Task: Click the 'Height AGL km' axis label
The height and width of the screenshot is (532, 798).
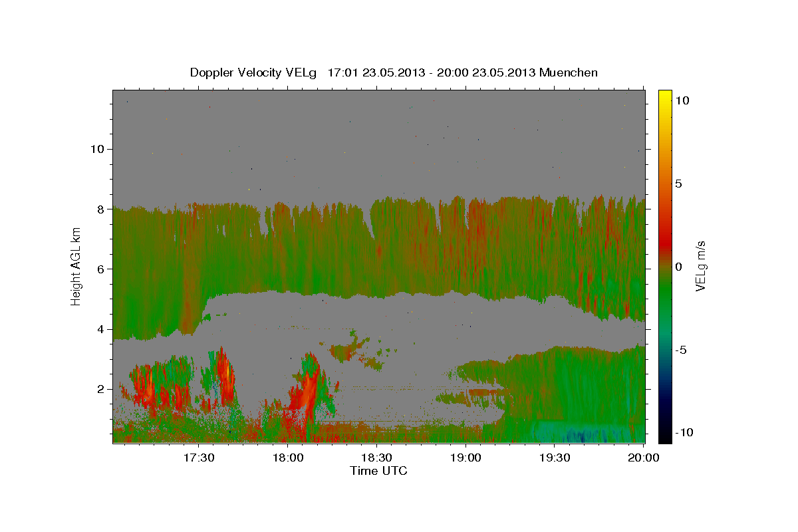Action: click(x=76, y=266)
